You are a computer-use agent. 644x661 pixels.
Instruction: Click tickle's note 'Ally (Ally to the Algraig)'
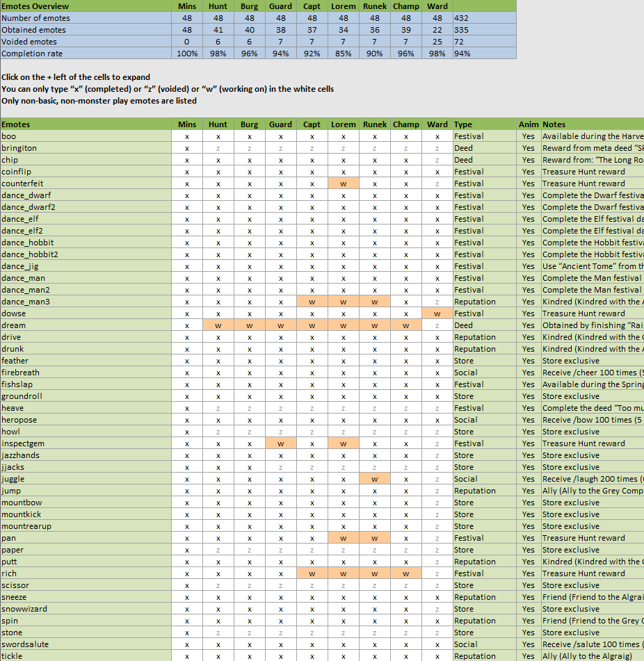pyautogui.click(x=593, y=655)
